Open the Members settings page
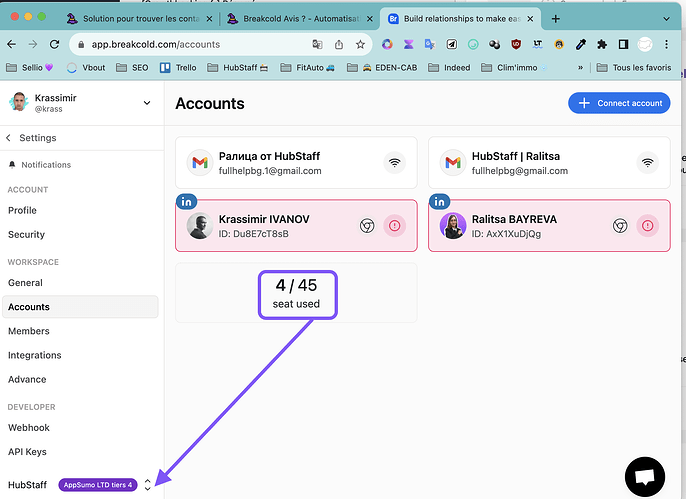The image size is (686, 499). pos(29,331)
